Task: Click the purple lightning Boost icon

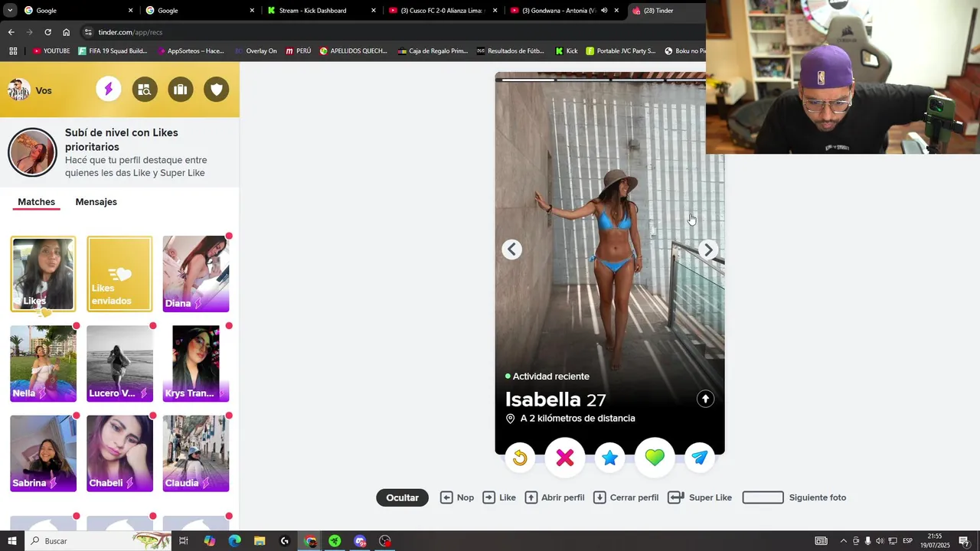Action: tap(109, 90)
